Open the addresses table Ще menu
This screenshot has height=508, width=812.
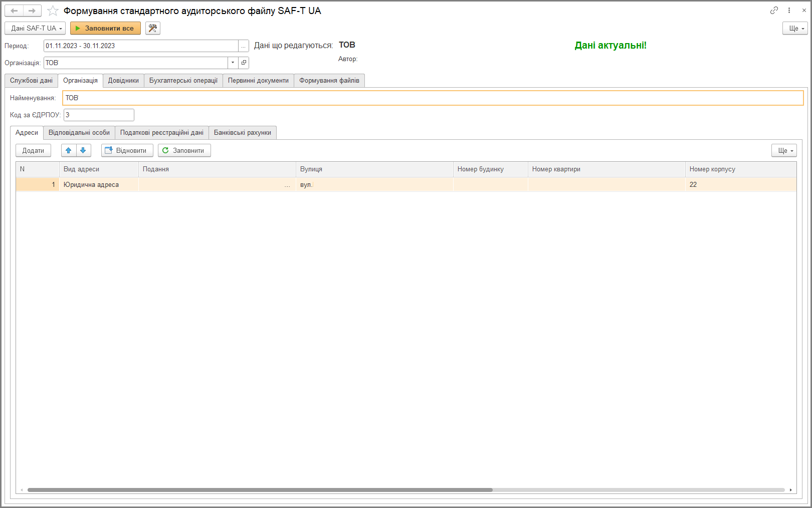(784, 150)
